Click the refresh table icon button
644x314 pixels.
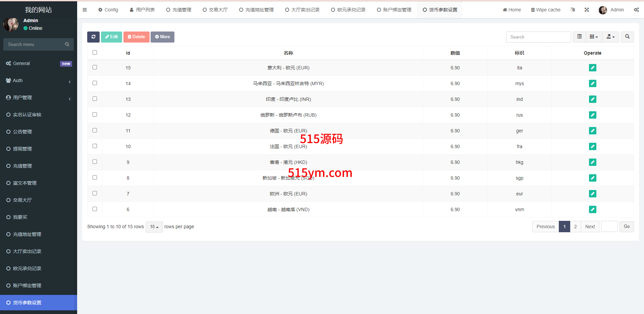tap(93, 37)
